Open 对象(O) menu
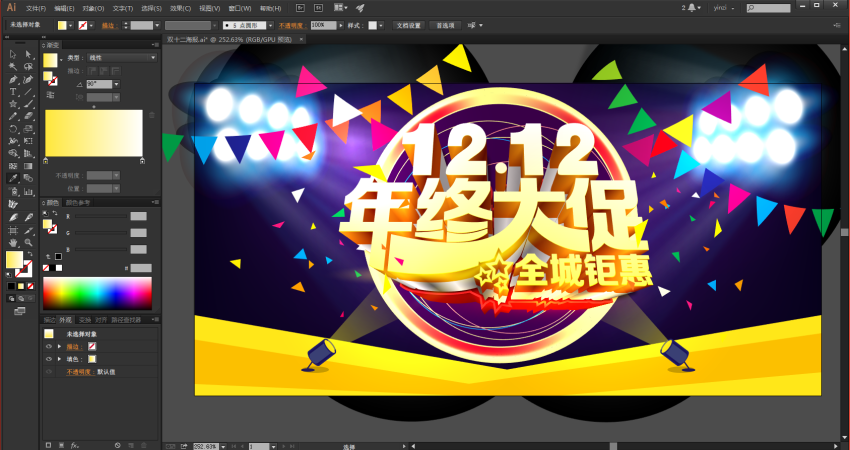850x450 pixels. (93, 8)
